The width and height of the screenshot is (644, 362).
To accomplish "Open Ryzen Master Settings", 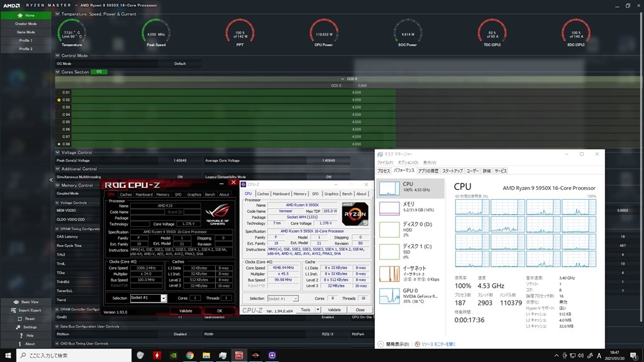I will click(x=26, y=327).
